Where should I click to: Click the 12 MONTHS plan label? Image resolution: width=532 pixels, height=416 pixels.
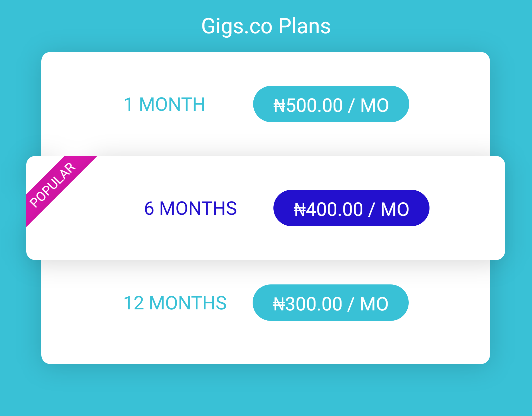pyautogui.click(x=175, y=303)
